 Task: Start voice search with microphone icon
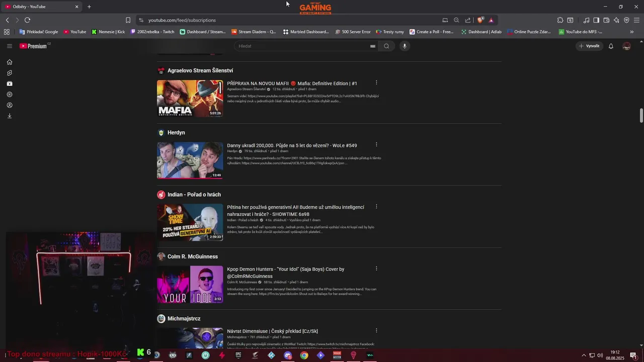click(x=404, y=46)
